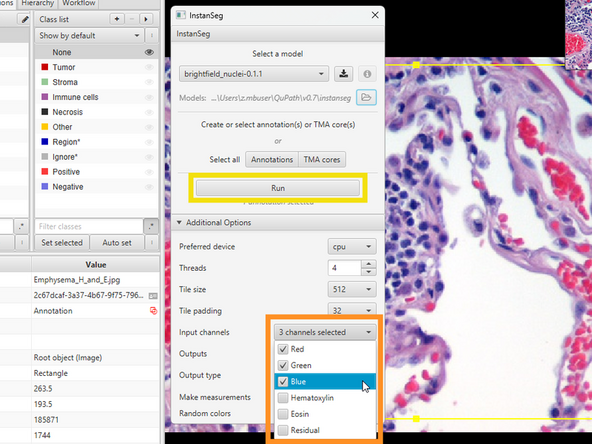Click the red annotation icon in Value column
The image size is (592, 444).
pos(153,311)
